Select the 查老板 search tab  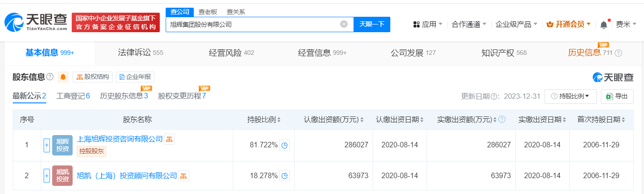pyautogui.click(x=207, y=12)
